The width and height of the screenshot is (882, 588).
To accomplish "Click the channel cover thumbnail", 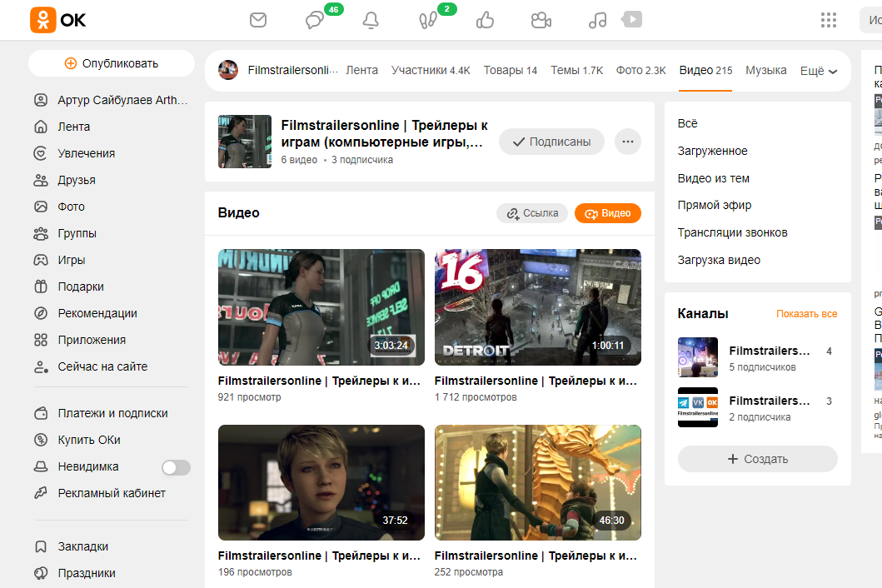I will [245, 142].
